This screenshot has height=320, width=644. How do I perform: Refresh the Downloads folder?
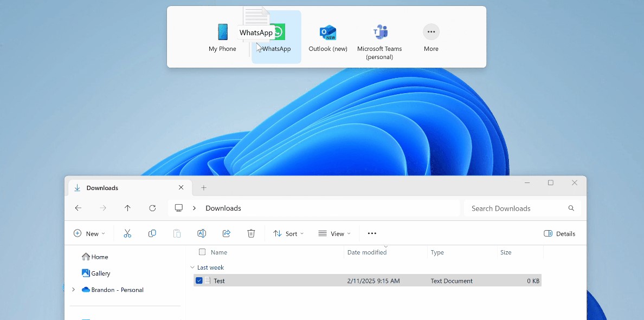(x=152, y=208)
